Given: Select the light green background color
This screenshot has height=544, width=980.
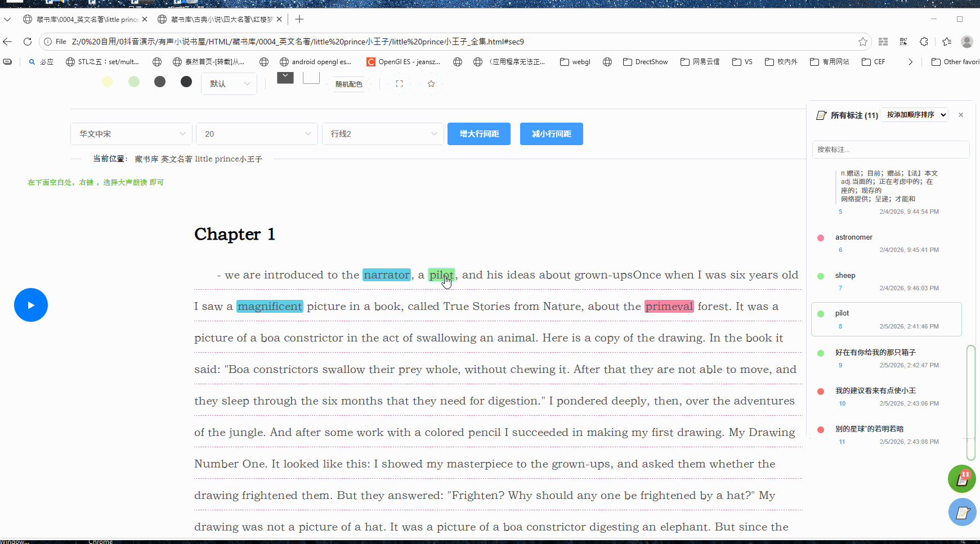Looking at the screenshot, I should [134, 82].
